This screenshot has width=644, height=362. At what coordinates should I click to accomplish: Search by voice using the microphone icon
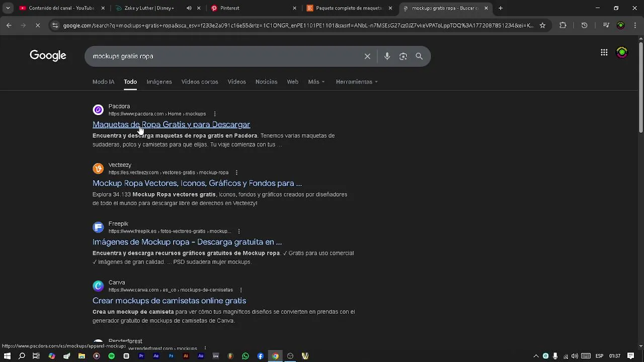pyautogui.click(x=387, y=56)
